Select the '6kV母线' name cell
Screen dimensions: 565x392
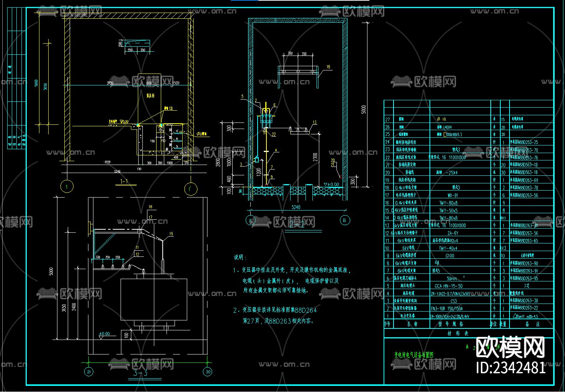tap(409, 248)
